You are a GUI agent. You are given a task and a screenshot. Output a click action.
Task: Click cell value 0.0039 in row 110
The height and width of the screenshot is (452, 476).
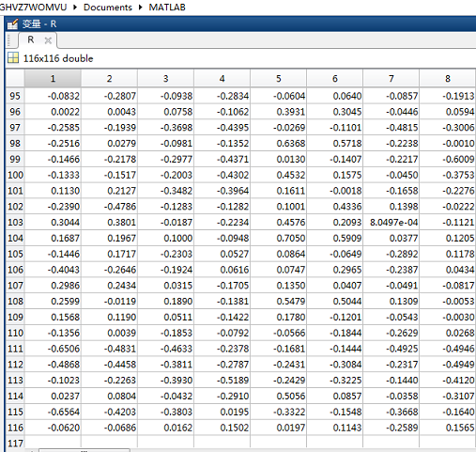[x=109, y=333]
